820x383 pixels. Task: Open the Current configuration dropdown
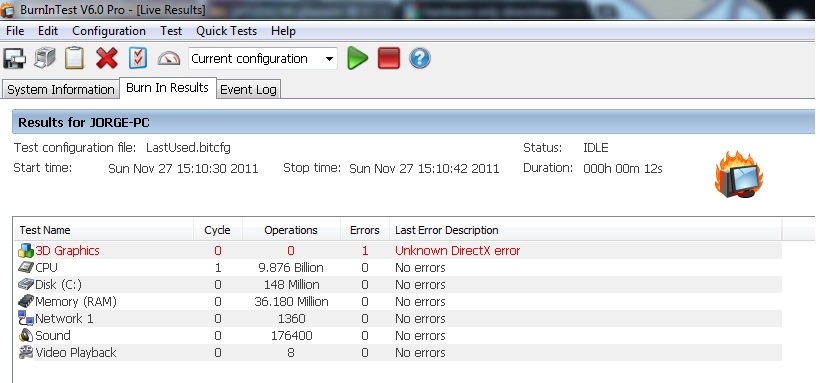click(263, 59)
